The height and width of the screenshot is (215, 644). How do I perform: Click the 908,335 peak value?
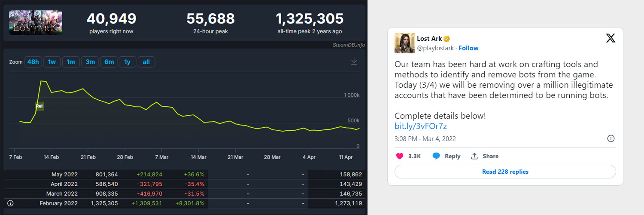(106, 193)
